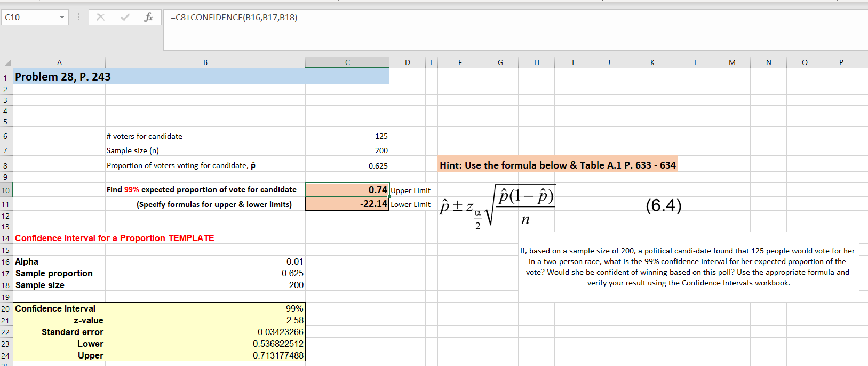
Task: Select the 99% confidence interval cell
Action: pos(205,308)
